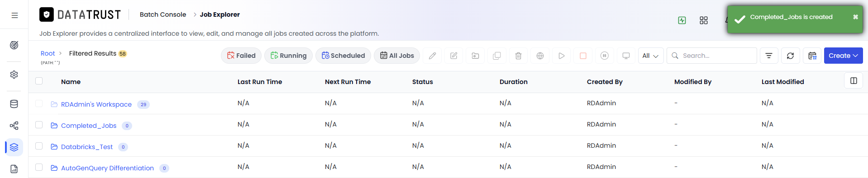868x178 pixels.
Task: Click the monitor screen toolbar icon
Action: pyautogui.click(x=626, y=56)
